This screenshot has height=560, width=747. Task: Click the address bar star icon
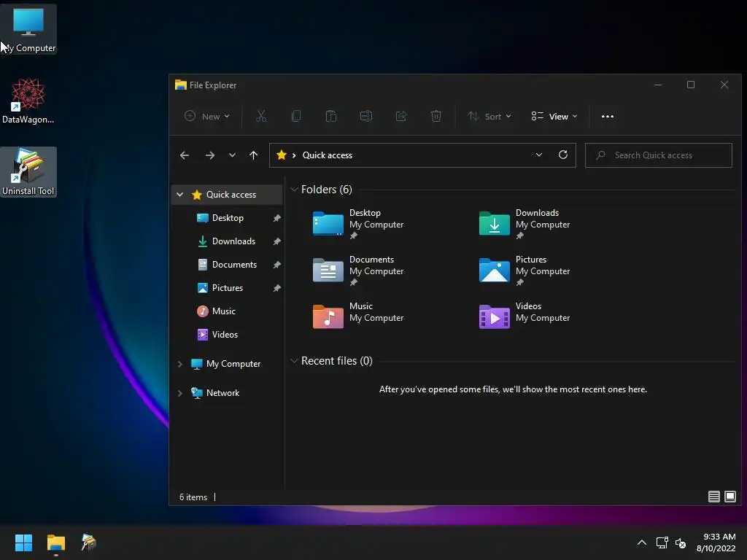tap(282, 155)
